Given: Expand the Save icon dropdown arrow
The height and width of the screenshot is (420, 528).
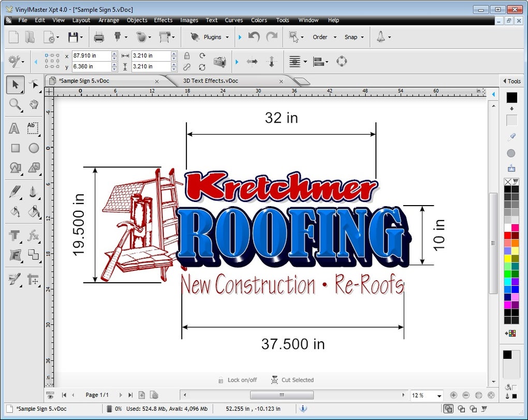Looking at the screenshot, I should tap(81, 37).
